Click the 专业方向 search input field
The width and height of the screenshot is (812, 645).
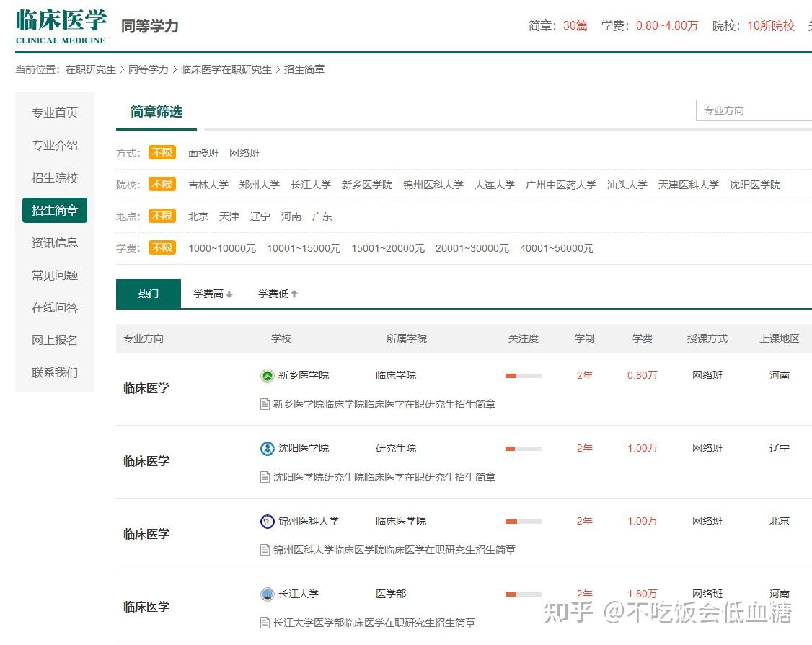pos(754,110)
